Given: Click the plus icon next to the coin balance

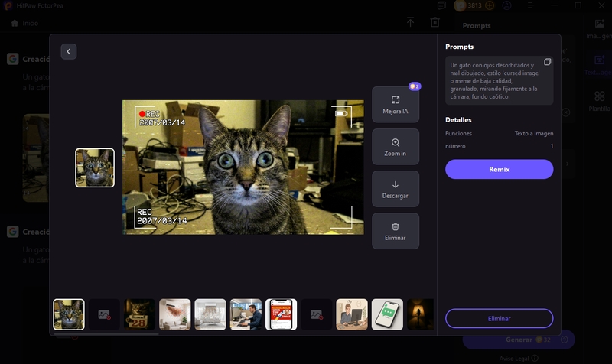Looking at the screenshot, I should coord(490,5).
